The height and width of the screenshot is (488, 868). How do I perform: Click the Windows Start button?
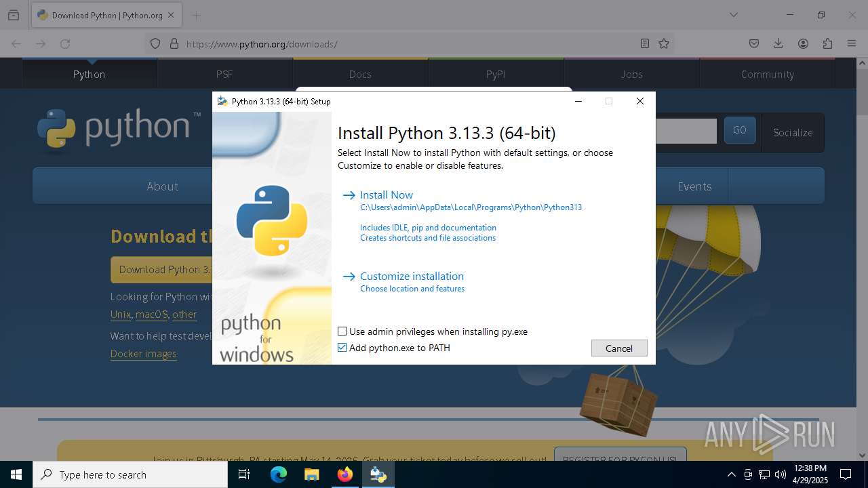(16, 474)
